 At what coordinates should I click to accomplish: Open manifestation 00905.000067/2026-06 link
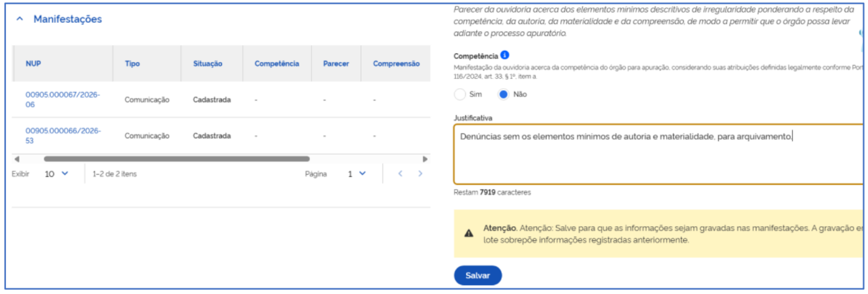tap(63, 100)
